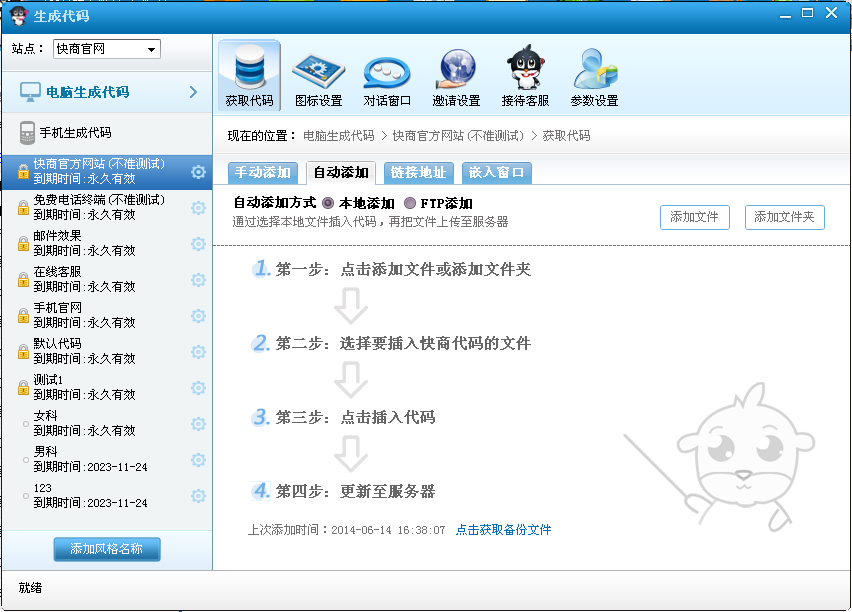Switch to the 嵌入窗口 tab
Image resolution: width=852 pixels, height=612 pixels.
496,172
